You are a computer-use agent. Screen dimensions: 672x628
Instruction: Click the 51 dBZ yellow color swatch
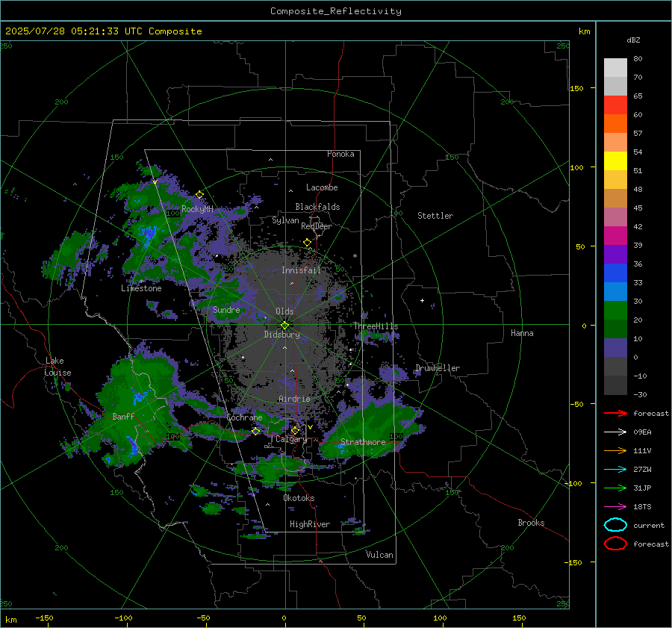tap(615, 161)
